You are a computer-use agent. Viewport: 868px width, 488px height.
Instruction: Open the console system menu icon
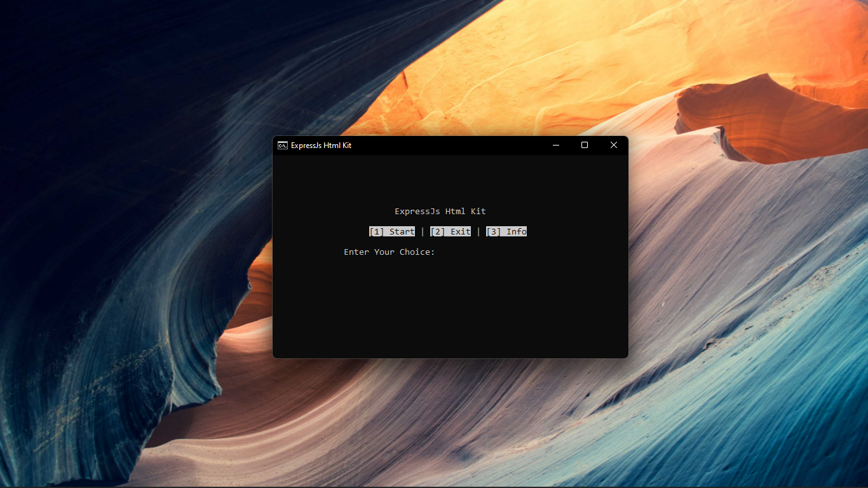pos(283,145)
